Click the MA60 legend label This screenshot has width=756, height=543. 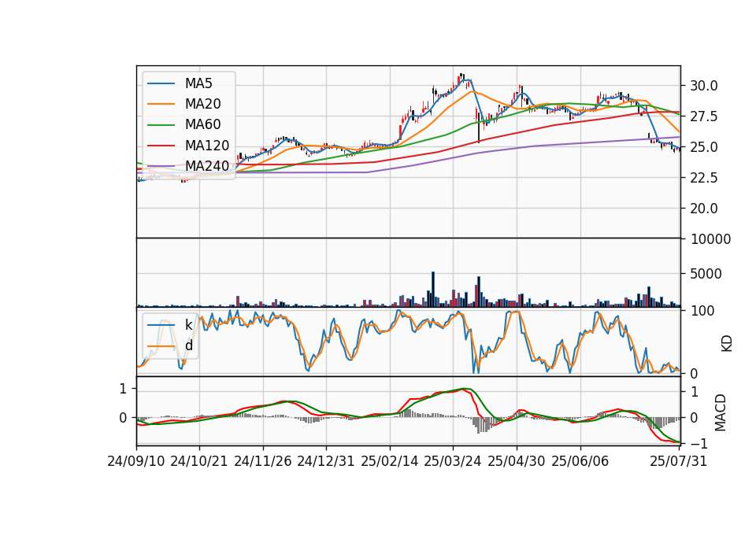202,125
